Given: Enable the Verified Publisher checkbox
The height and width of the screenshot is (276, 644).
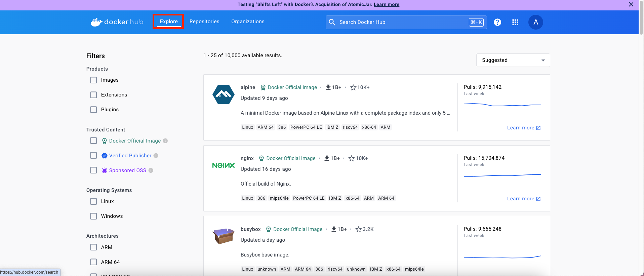Looking at the screenshot, I should click(x=93, y=156).
